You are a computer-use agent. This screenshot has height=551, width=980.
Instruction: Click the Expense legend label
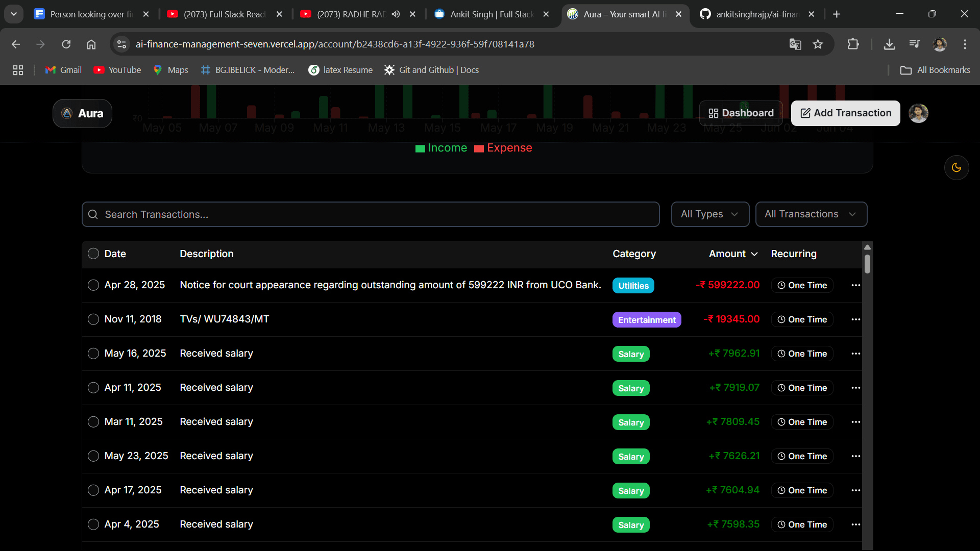509,148
